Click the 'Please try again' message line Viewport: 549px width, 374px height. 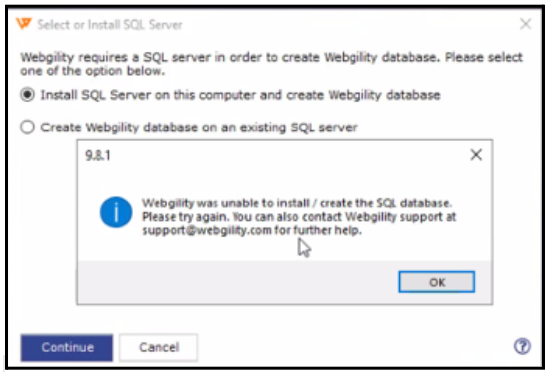tap(299, 217)
